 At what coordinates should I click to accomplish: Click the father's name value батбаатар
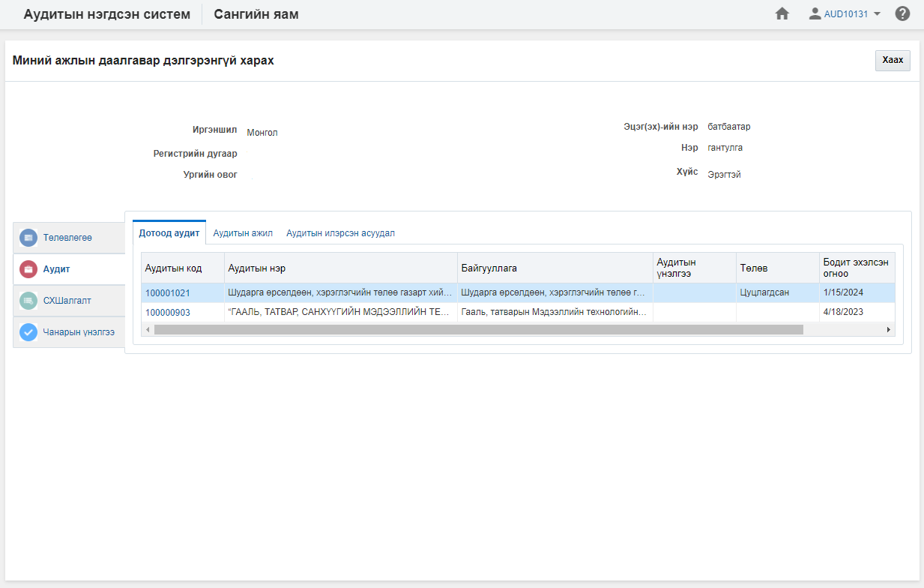click(729, 127)
